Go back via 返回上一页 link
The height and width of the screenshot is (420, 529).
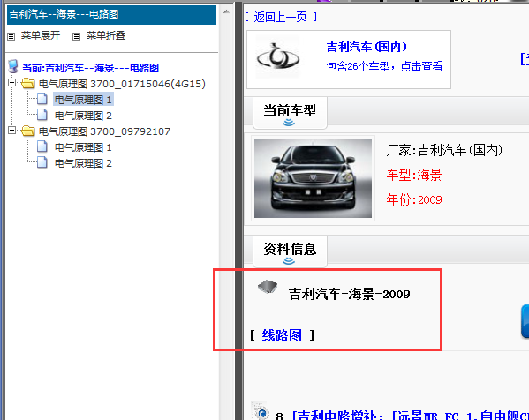[x=280, y=17]
